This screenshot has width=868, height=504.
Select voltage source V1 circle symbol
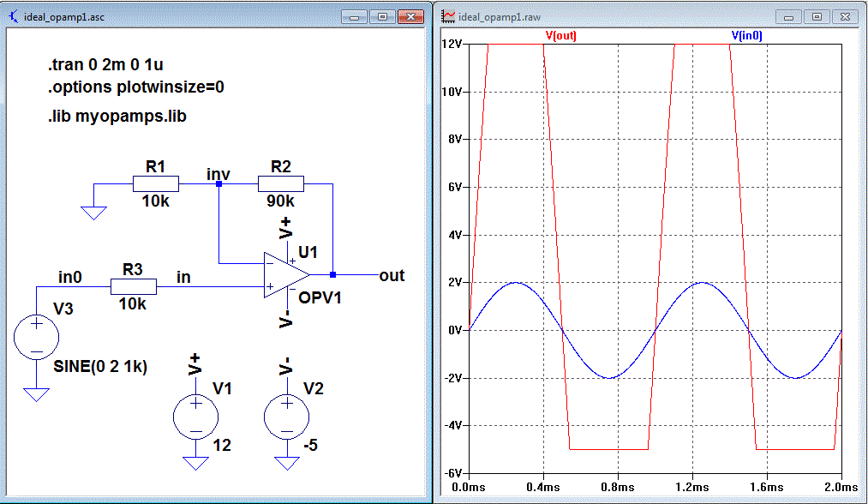195,417
